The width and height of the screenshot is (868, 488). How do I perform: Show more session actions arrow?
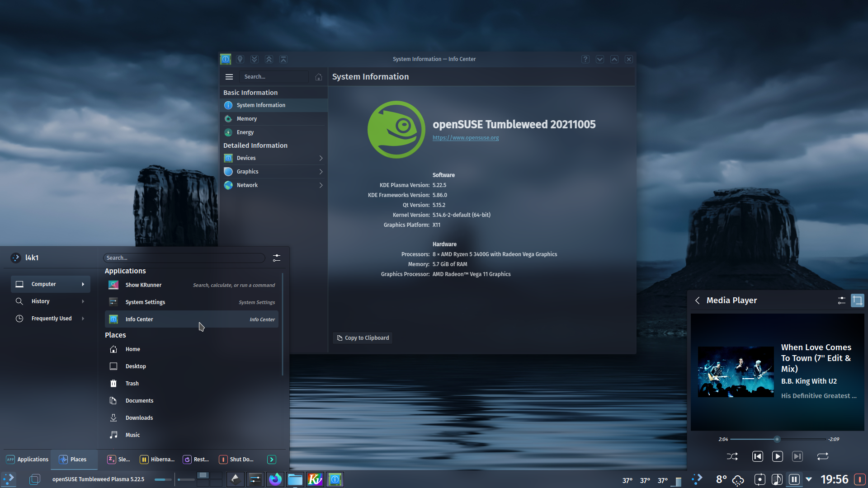click(x=272, y=460)
